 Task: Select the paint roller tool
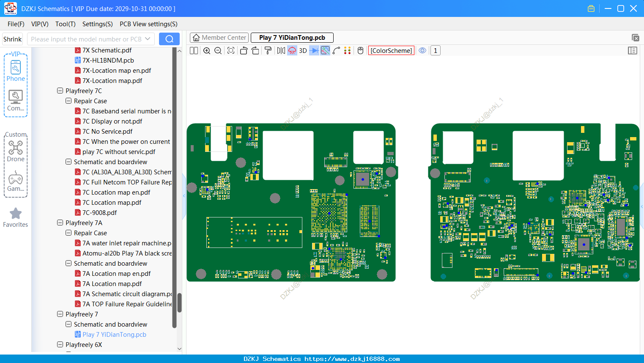pos(268,51)
